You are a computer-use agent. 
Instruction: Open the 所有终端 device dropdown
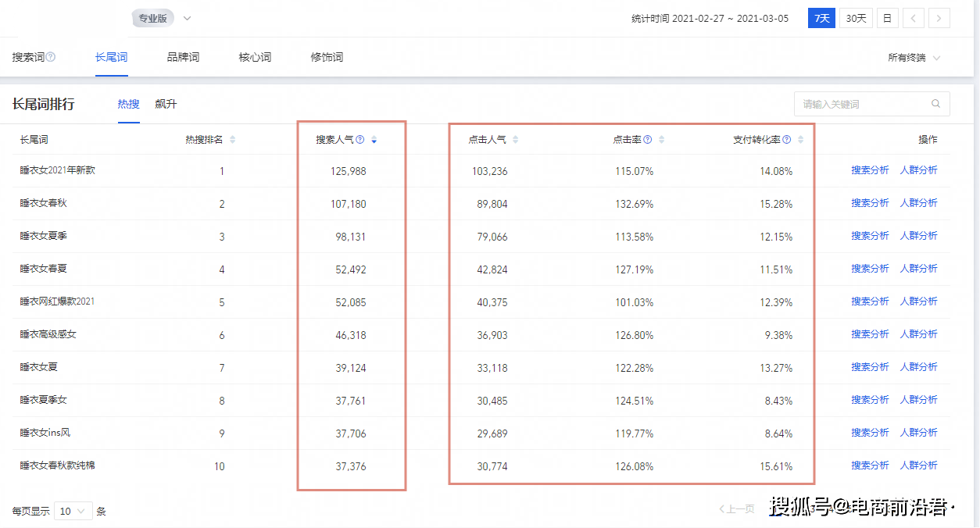(914, 57)
